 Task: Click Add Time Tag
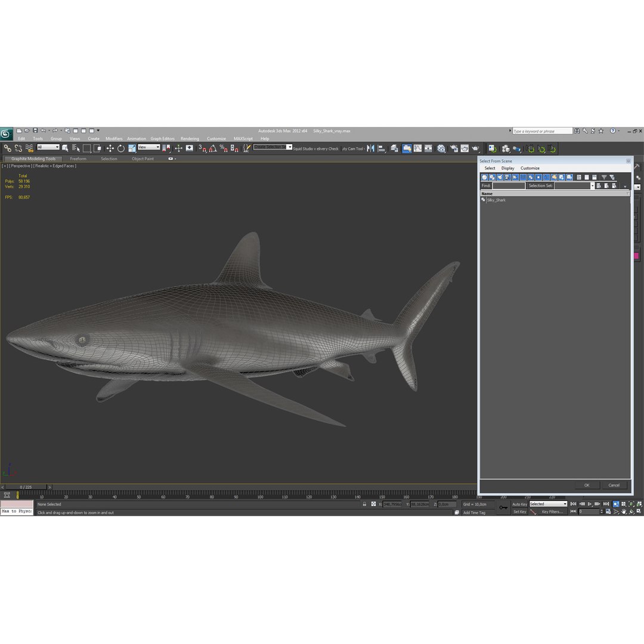tap(475, 513)
